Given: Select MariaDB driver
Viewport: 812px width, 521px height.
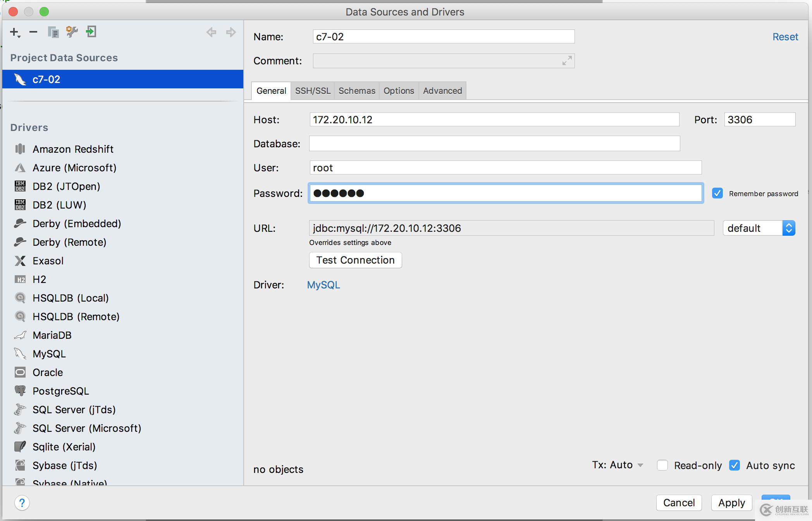Looking at the screenshot, I should [x=123, y=335].
